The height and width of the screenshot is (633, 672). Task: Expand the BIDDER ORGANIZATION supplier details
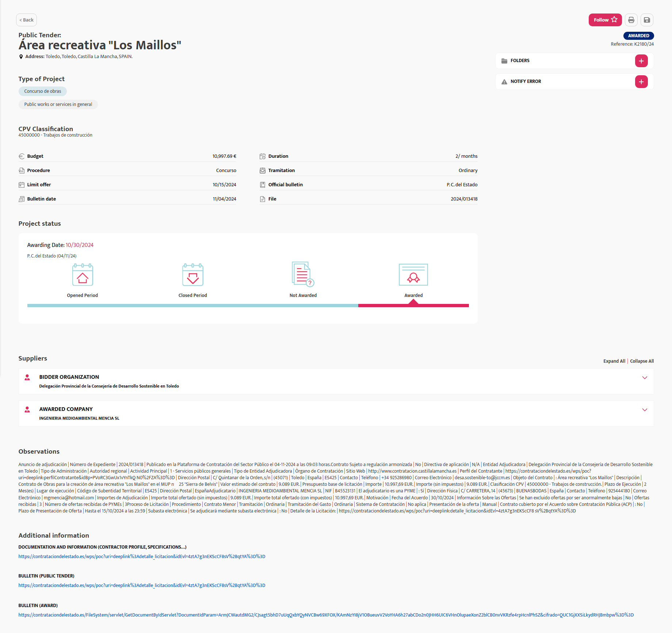point(645,378)
